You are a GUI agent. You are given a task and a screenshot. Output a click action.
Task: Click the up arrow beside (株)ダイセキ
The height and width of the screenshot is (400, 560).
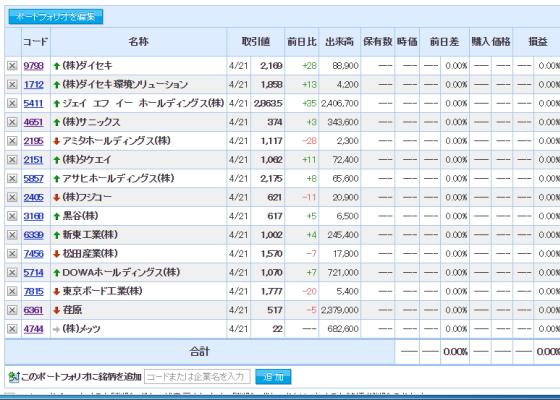[56, 66]
